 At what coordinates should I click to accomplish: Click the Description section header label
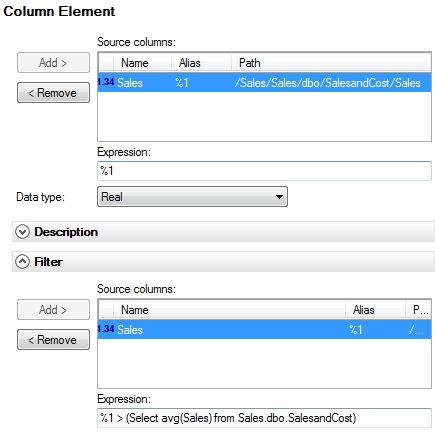[x=66, y=232]
